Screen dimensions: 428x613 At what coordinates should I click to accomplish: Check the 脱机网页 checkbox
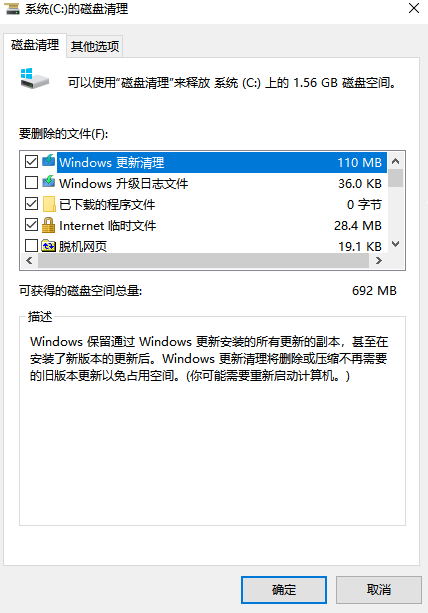[x=31, y=246]
